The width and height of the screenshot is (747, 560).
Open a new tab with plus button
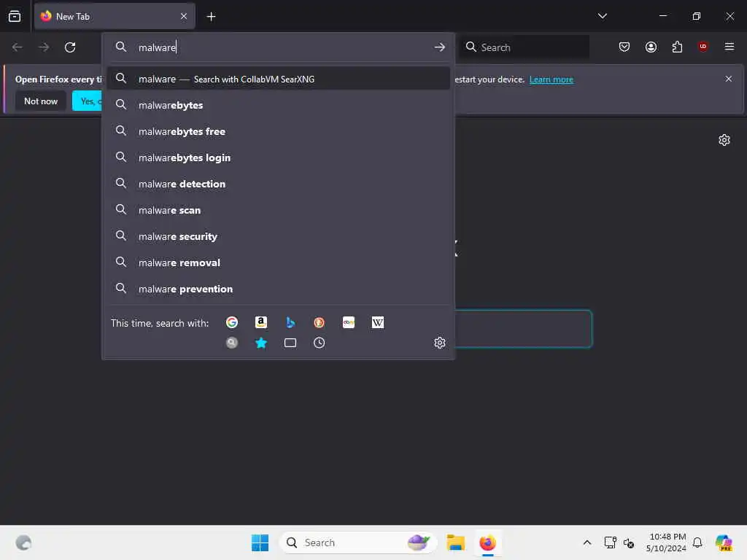[211, 17]
